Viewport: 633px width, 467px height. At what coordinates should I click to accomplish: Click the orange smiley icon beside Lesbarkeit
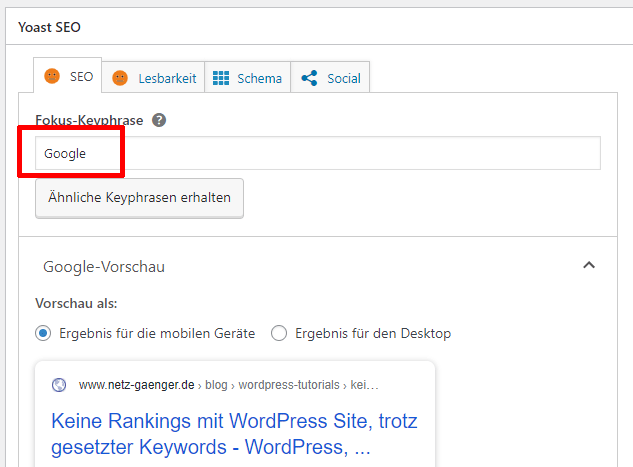[x=120, y=78]
